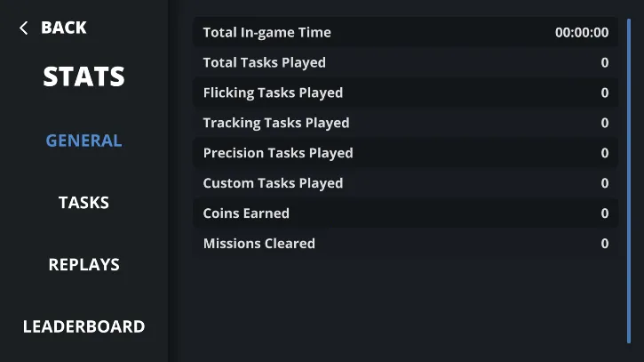This screenshot has width=644, height=362.
Task: Click the Total Tasks Played row
Action: (x=405, y=63)
